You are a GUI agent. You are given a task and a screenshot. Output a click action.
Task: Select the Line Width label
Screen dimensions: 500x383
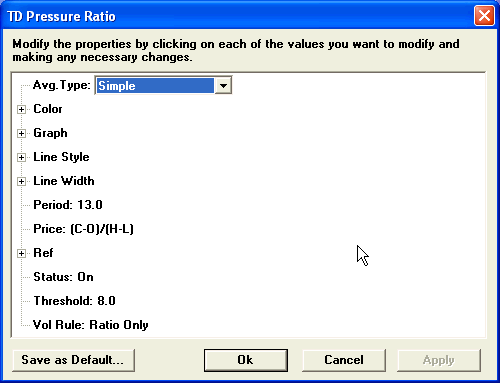click(64, 181)
